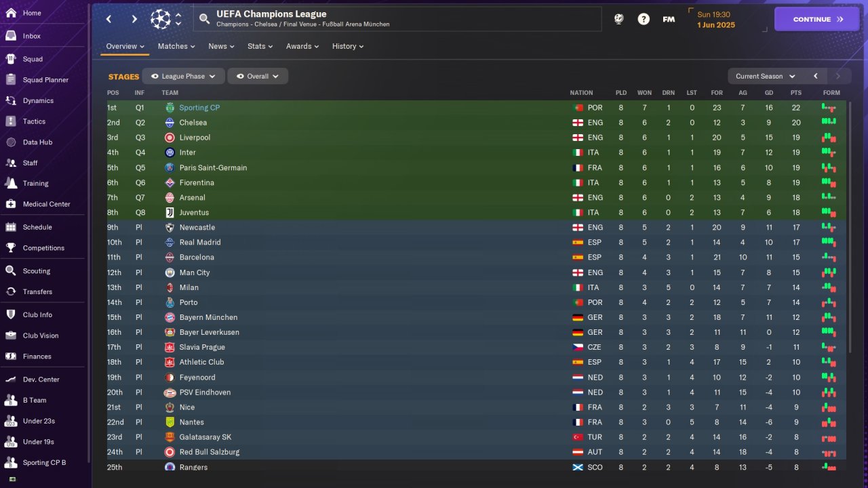The height and width of the screenshot is (488, 868).
Task: Toggle the Overall eye view selector
Action: (x=258, y=77)
